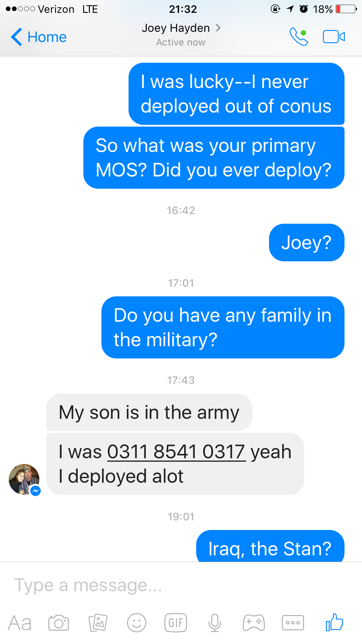This screenshot has width=362, height=644.
Task: Tap the 'Joey?' message bubble
Action: [x=306, y=243]
